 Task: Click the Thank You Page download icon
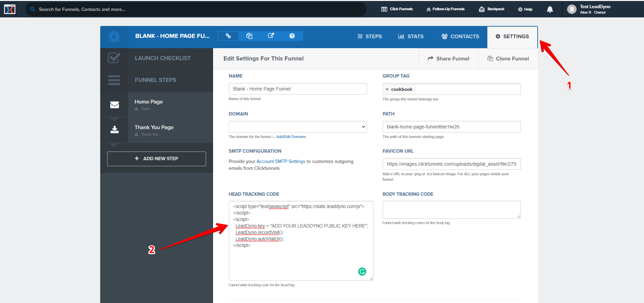[115, 130]
